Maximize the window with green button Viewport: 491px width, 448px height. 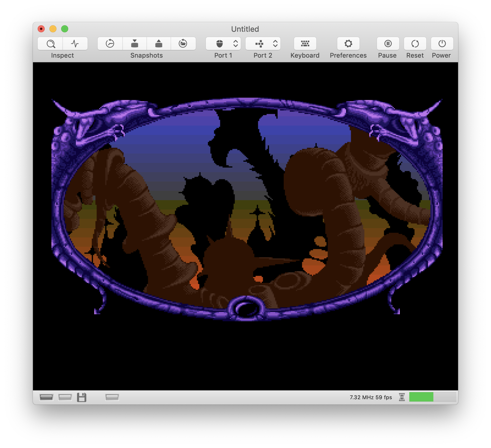(65, 29)
